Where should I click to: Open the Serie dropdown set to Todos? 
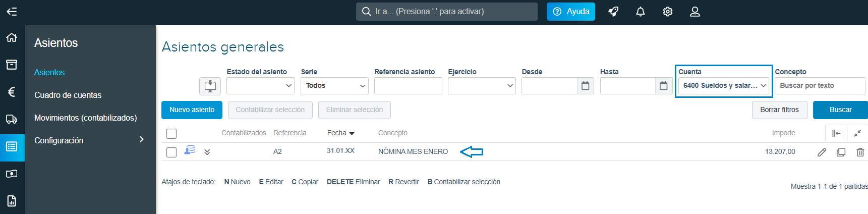point(335,86)
